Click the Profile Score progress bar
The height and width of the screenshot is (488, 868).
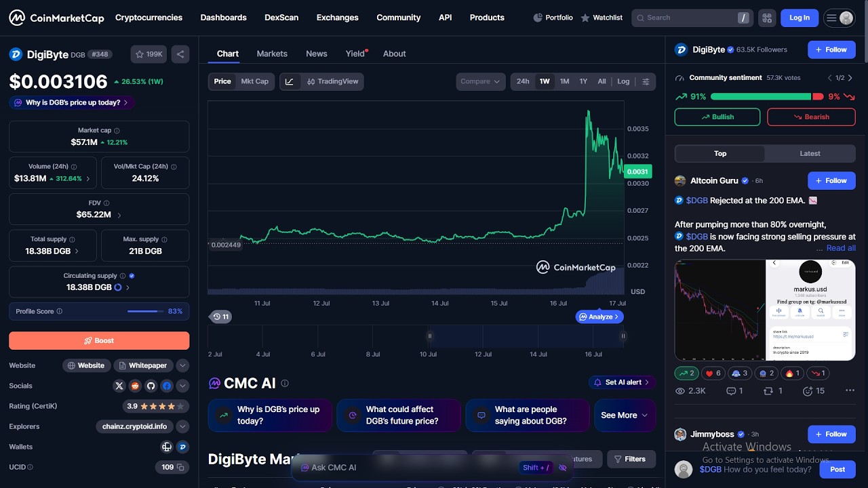coord(145,311)
